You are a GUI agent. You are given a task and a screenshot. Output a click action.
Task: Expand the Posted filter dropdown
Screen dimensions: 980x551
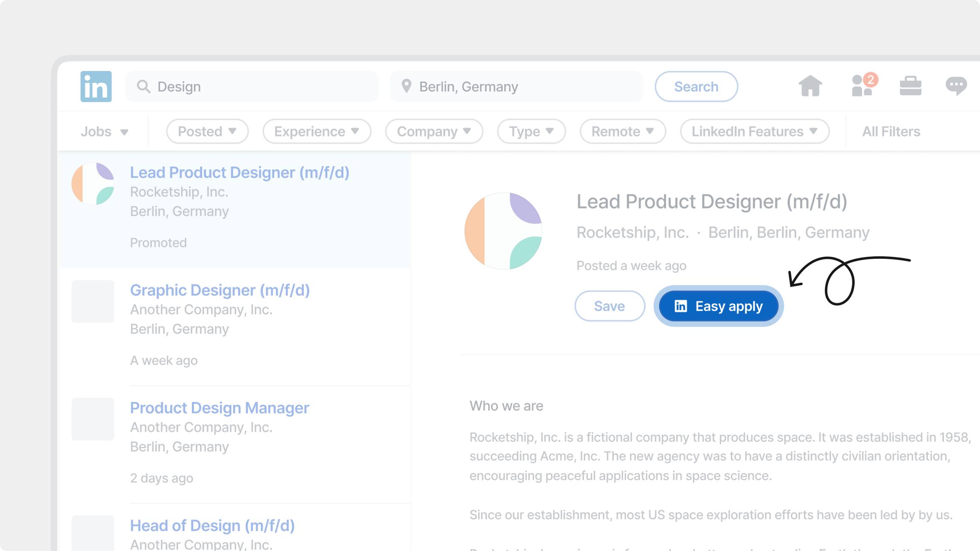(207, 131)
